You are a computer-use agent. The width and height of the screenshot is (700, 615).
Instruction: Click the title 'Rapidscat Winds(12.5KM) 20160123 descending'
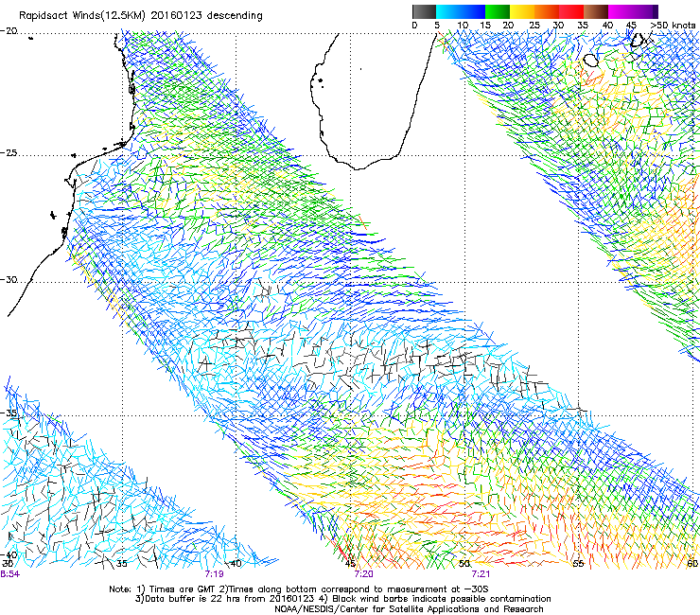pos(141,16)
